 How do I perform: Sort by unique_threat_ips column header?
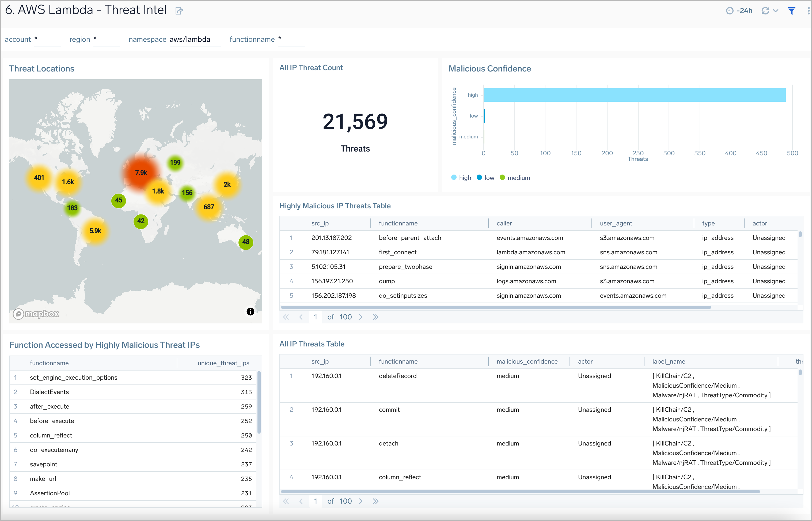(x=223, y=363)
